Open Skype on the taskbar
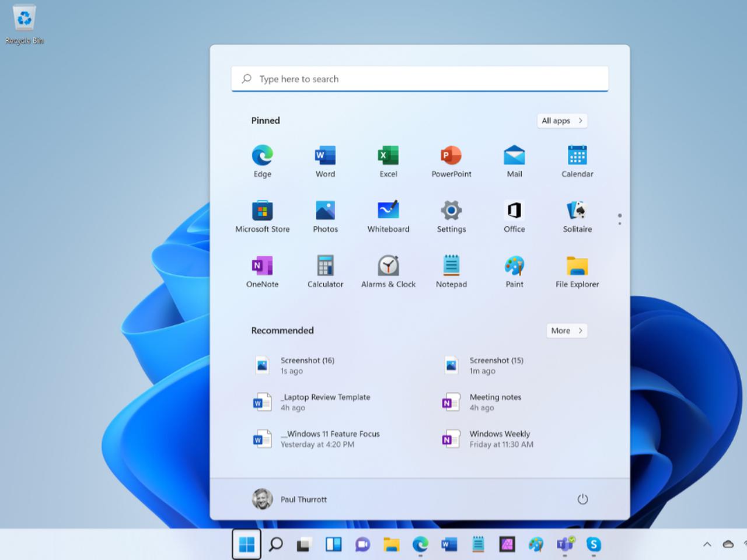The image size is (747, 560). [x=594, y=544]
